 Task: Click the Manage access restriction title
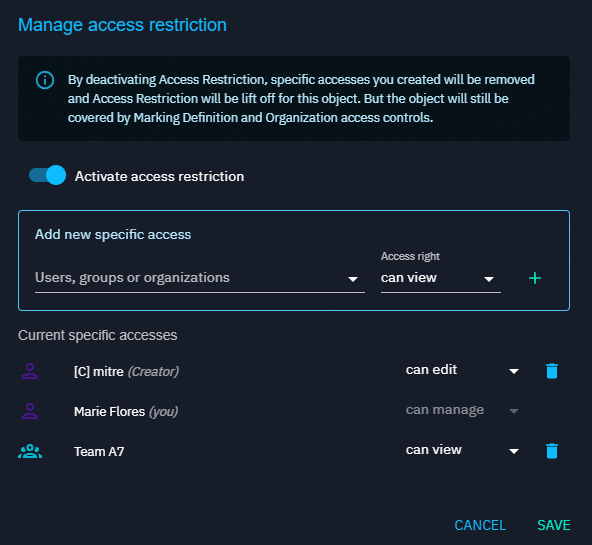pos(122,25)
